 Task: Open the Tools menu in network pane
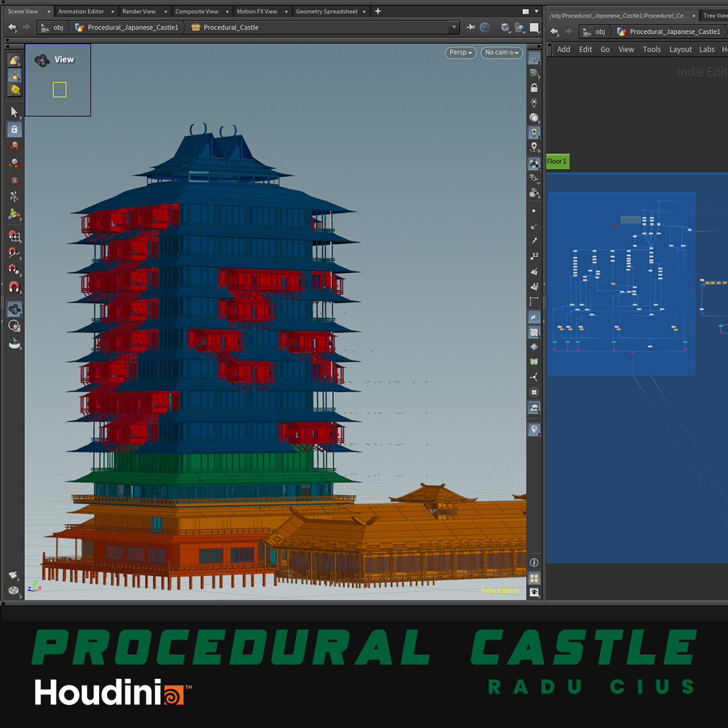(x=651, y=49)
